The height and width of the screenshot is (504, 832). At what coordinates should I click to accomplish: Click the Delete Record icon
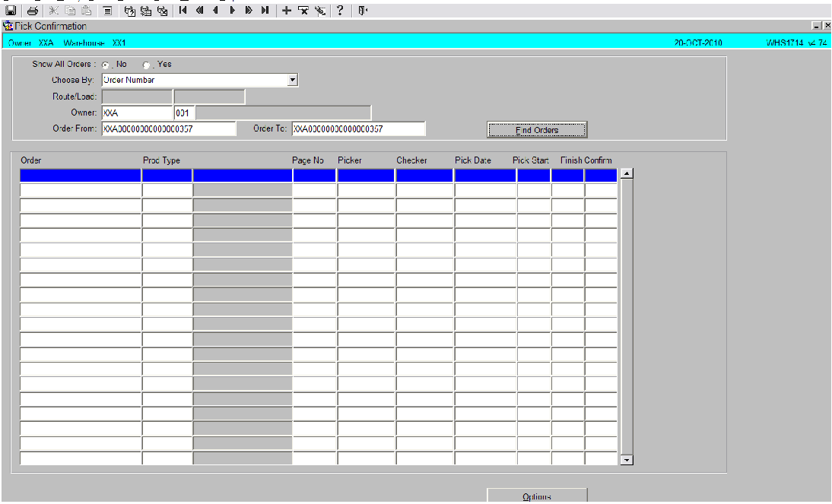(x=303, y=11)
